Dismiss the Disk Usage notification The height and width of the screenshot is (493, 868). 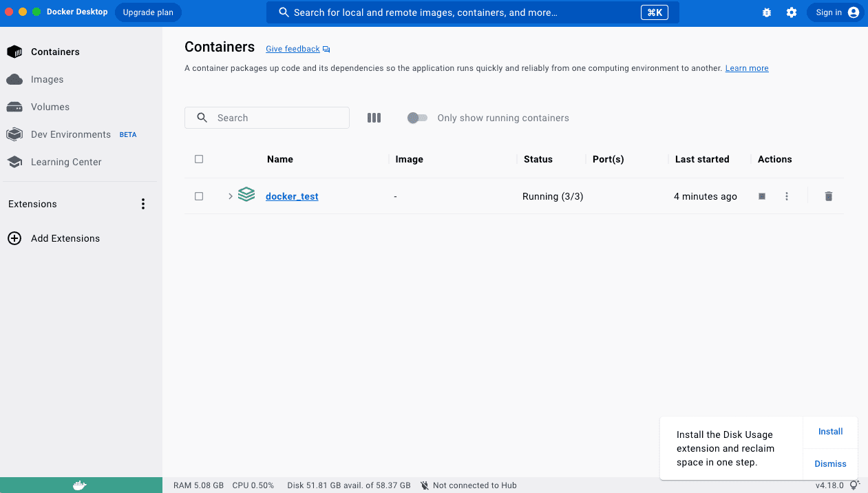point(831,463)
